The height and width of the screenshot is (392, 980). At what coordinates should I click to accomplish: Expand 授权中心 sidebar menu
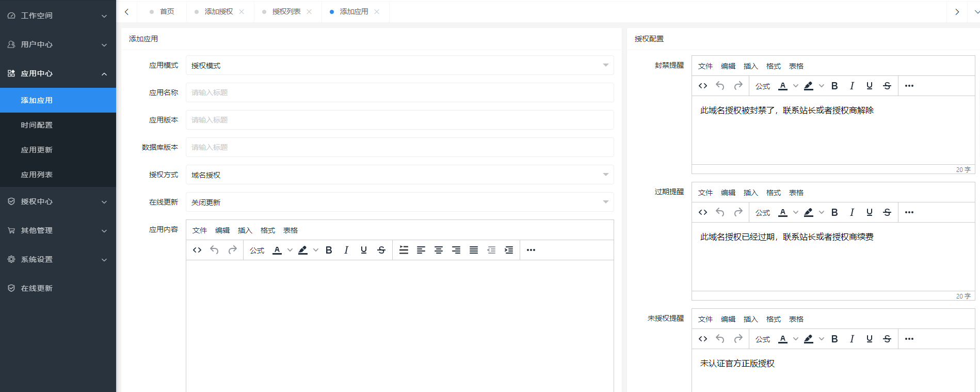[x=58, y=201]
